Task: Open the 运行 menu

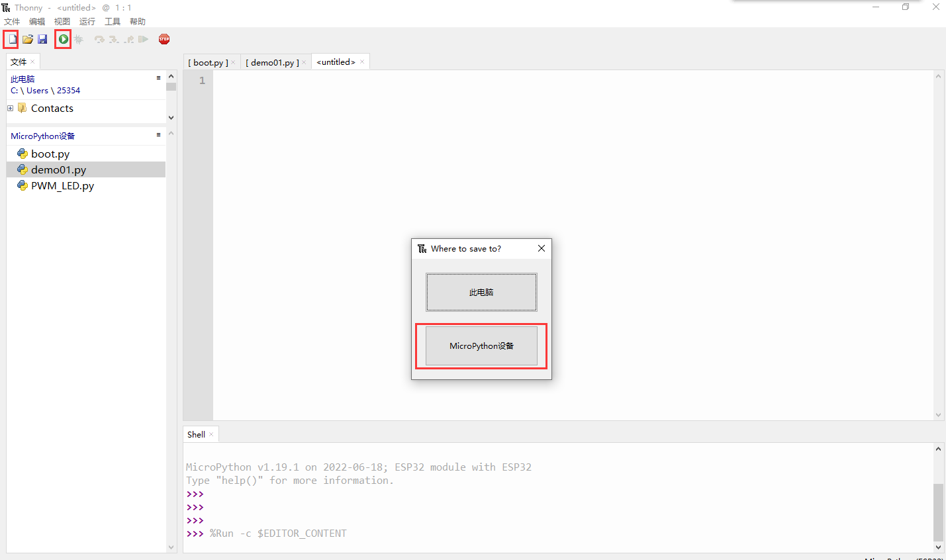Action: [x=87, y=22]
